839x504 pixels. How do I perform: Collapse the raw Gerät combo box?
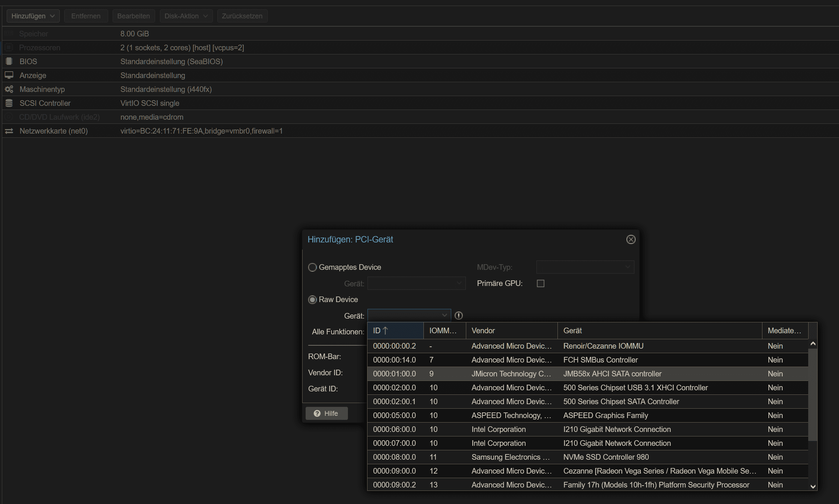(x=444, y=315)
